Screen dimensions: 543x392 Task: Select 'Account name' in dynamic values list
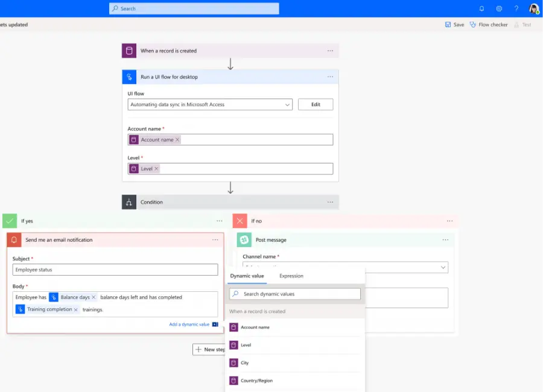pos(255,327)
